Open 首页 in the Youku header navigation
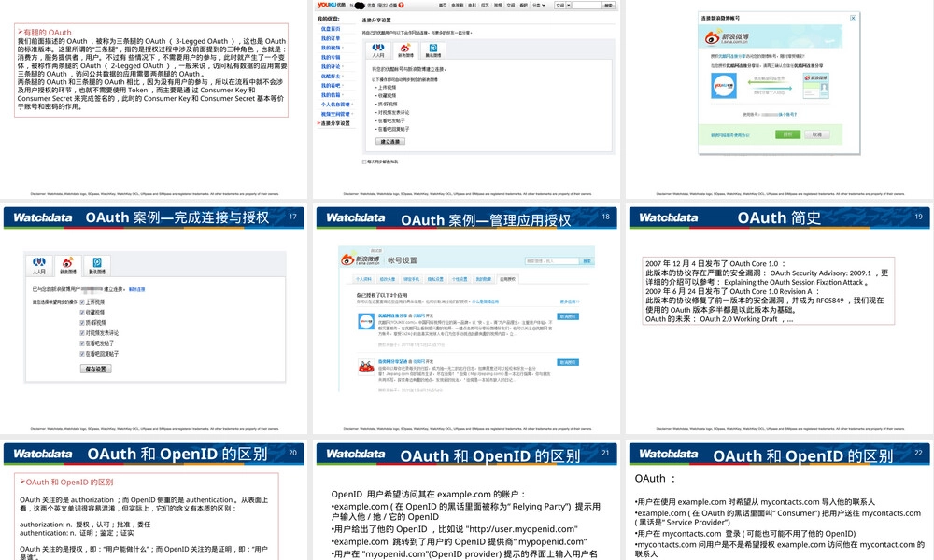This screenshot has width=934, height=560. click(443, 5)
